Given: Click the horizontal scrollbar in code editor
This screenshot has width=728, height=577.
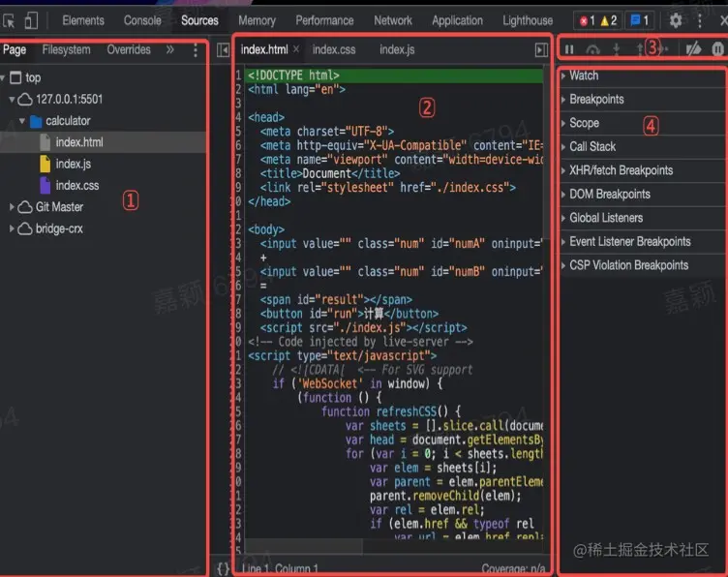Looking at the screenshot, I should pyautogui.click(x=304, y=546).
